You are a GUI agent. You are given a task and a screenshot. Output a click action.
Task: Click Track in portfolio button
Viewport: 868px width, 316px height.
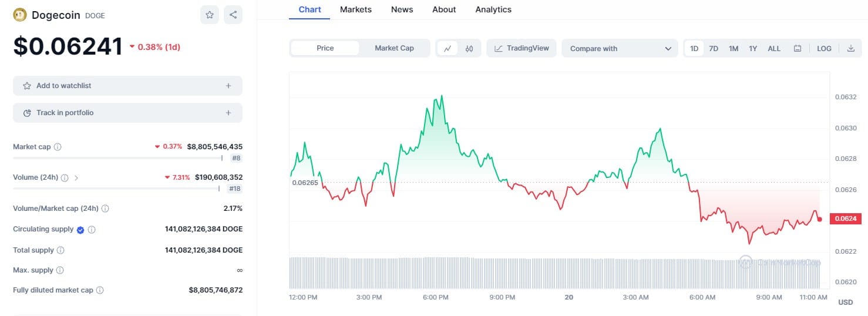click(x=127, y=113)
